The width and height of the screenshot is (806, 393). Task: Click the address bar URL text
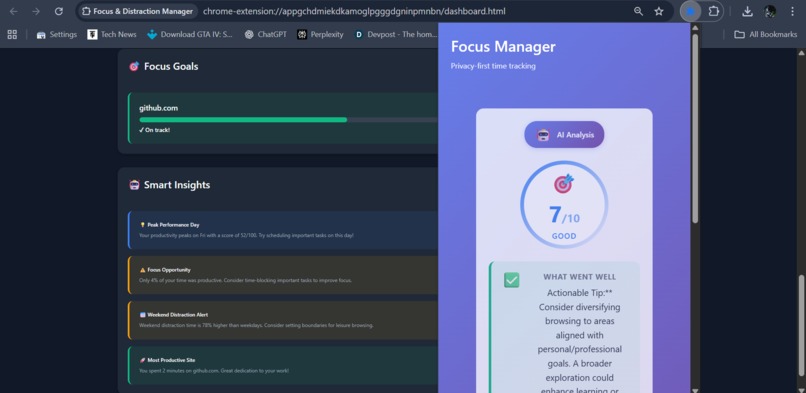pyautogui.click(x=354, y=11)
